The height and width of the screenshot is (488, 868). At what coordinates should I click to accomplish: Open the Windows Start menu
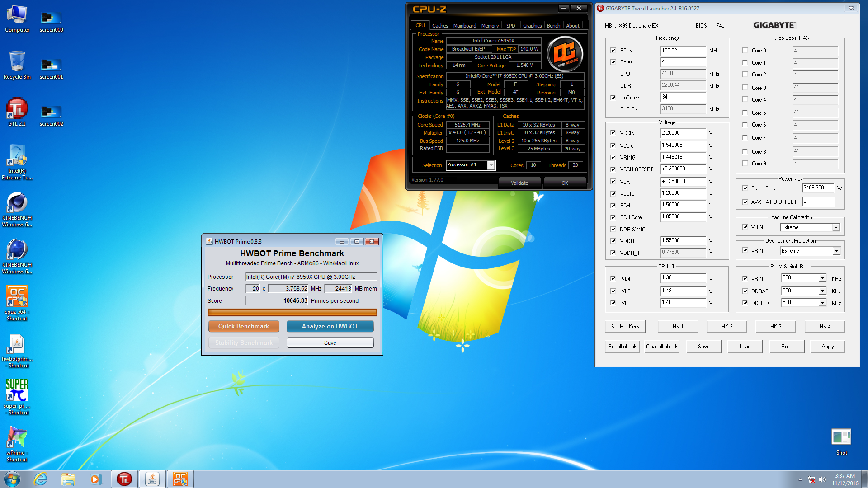coord(12,479)
